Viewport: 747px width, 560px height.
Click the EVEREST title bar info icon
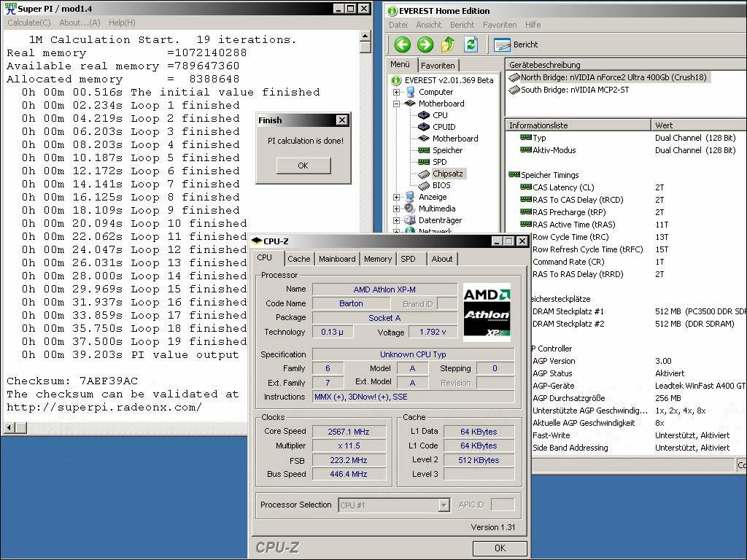pos(392,11)
